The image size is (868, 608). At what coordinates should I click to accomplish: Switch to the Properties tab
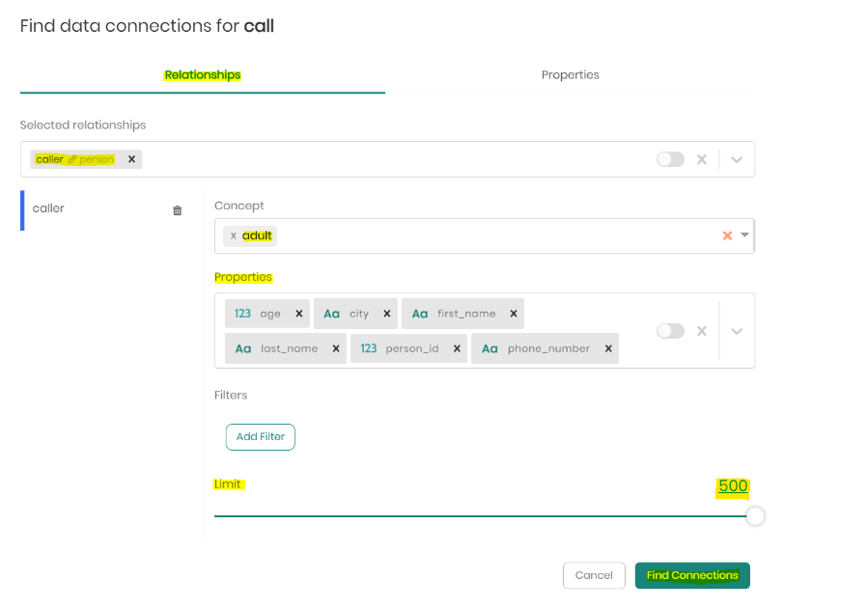click(x=570, y=75)
